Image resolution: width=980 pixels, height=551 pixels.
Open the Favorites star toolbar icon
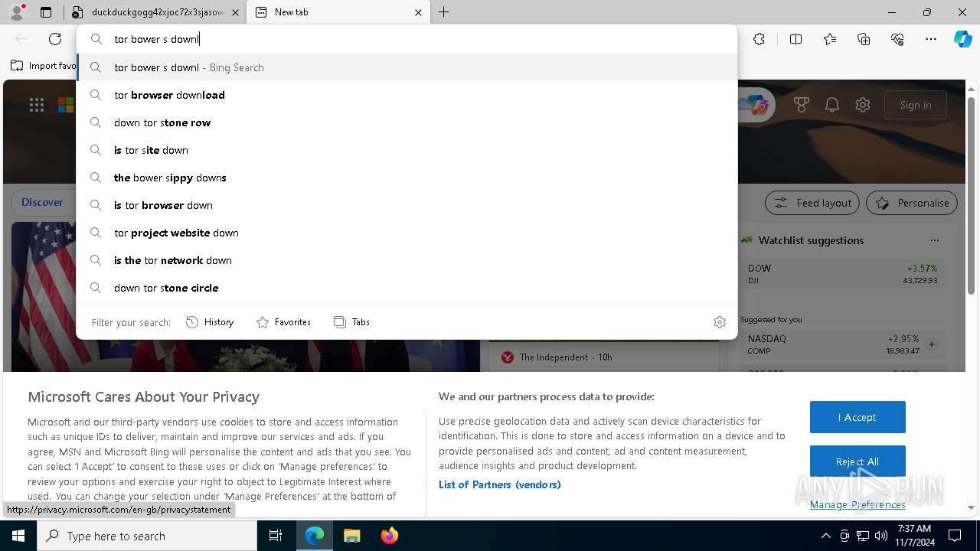click(x=830, y=39)
